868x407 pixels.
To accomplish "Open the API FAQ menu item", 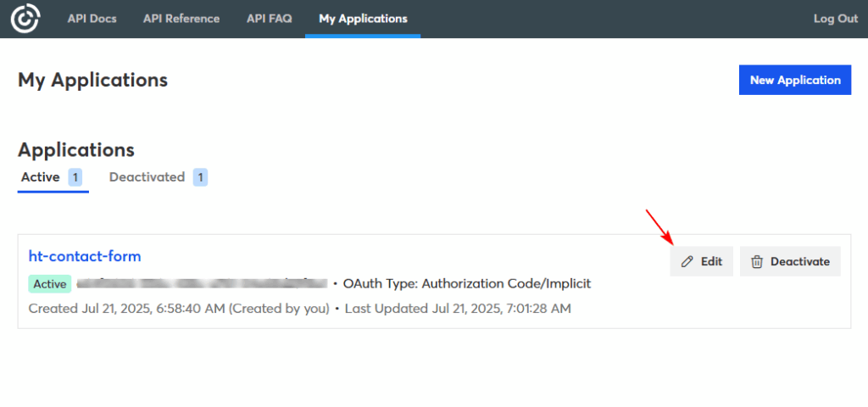I will (270, 19).
